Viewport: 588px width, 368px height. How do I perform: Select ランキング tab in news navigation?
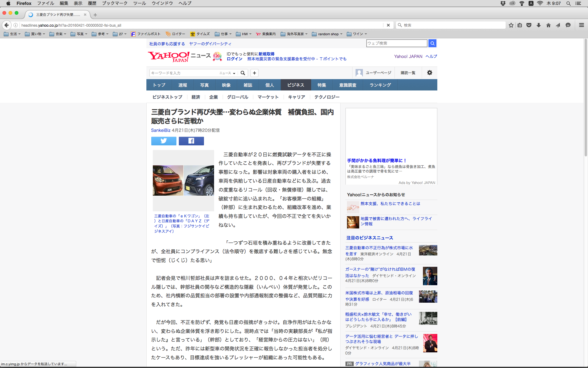[x=380, y=85]
